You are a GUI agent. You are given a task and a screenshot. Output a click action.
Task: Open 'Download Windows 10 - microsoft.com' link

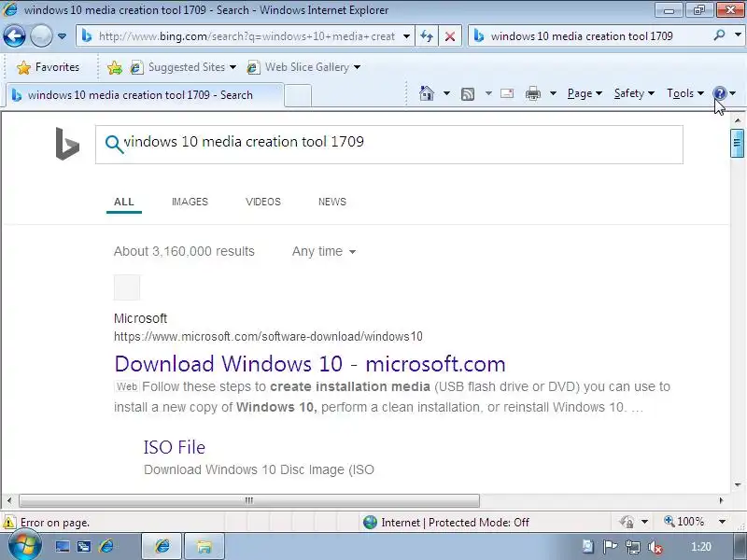(310, 364)
